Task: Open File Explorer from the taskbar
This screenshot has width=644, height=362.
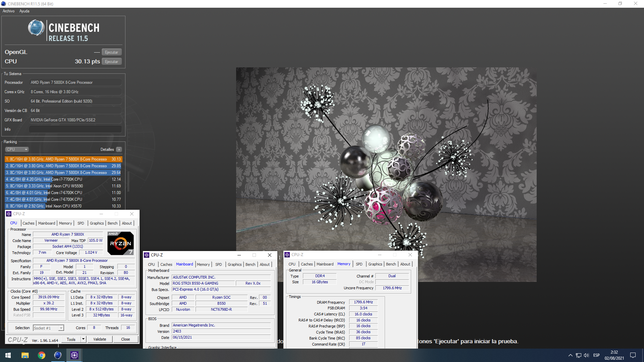Action: [x=25, y=355]
